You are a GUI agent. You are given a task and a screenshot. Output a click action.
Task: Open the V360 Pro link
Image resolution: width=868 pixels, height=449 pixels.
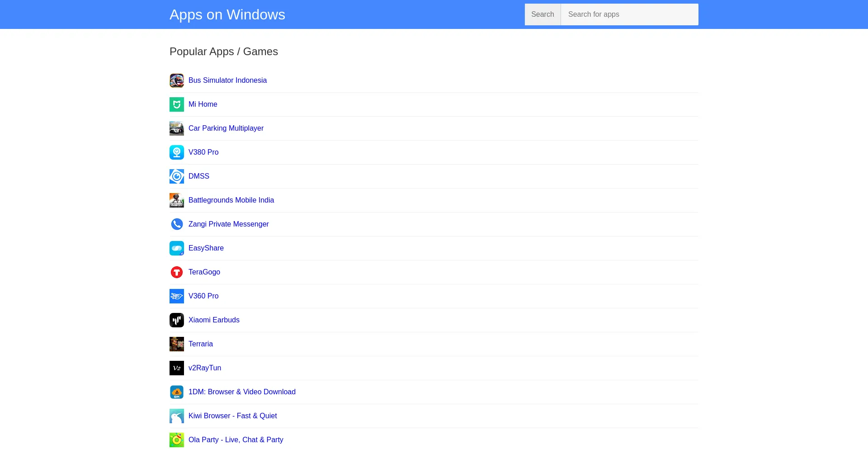pos(203,296)
